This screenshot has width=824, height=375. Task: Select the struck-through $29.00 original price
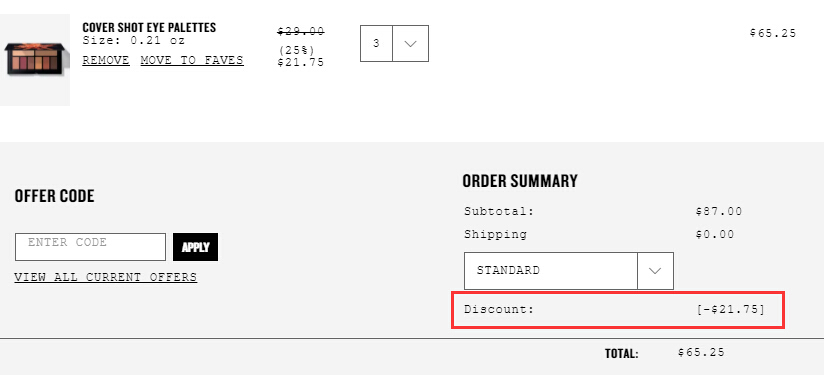coord(301,32)
